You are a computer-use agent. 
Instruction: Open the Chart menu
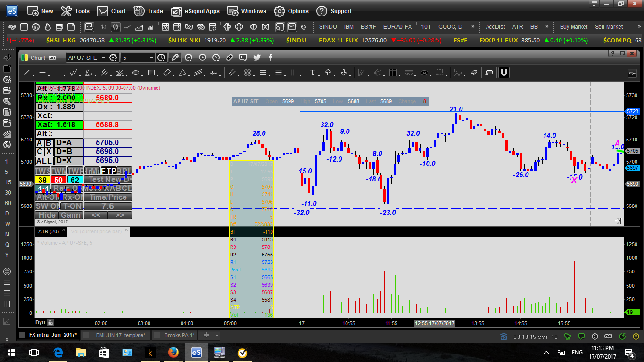[112, 11]
